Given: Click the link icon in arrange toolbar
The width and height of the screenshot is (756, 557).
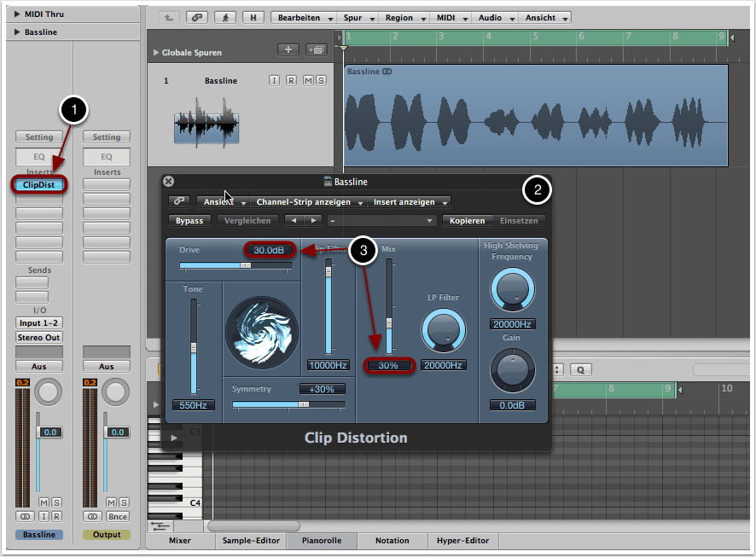Looking at the screenshot, I should (197, 17).
